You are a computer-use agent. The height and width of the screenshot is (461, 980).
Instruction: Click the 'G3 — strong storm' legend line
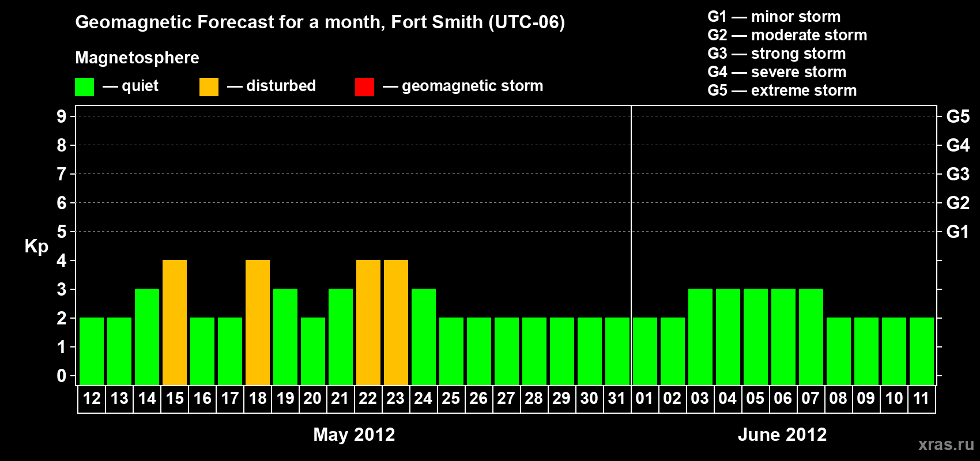pos(777,54)
